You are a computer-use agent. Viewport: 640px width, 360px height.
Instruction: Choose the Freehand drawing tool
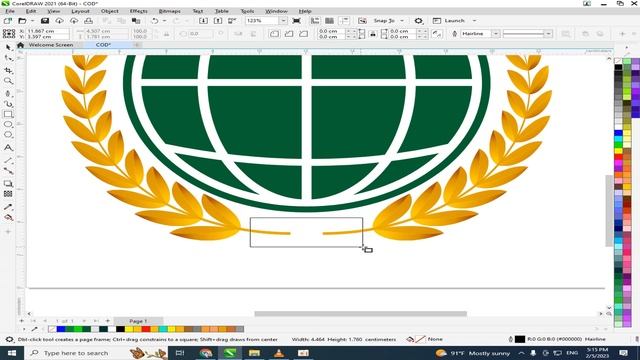[8, 93]
